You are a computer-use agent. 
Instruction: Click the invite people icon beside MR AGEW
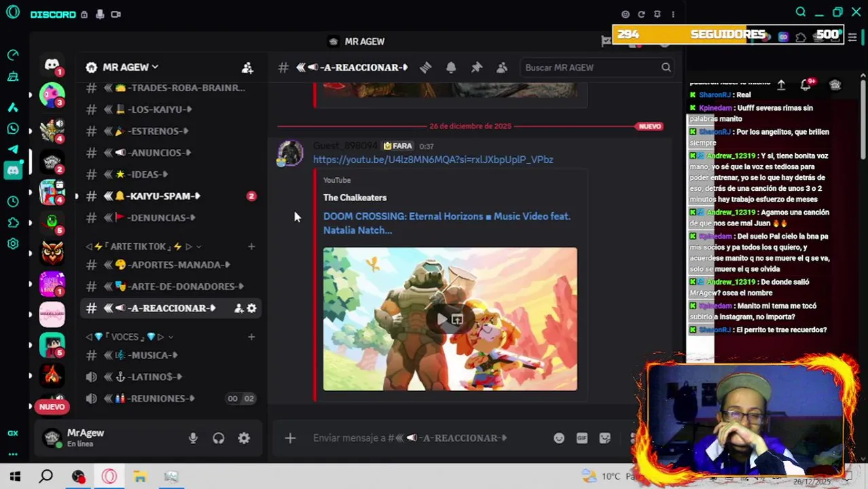point(247,67)
